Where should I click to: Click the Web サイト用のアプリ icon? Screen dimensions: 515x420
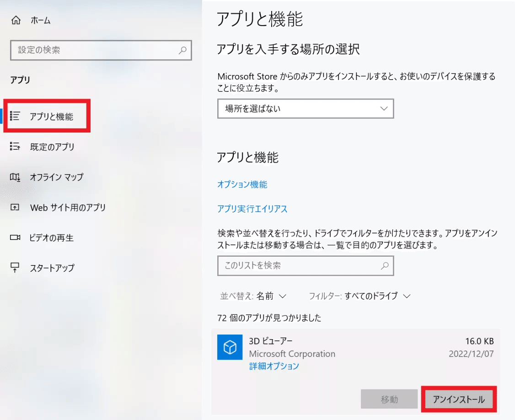click(x=15, y=207)
